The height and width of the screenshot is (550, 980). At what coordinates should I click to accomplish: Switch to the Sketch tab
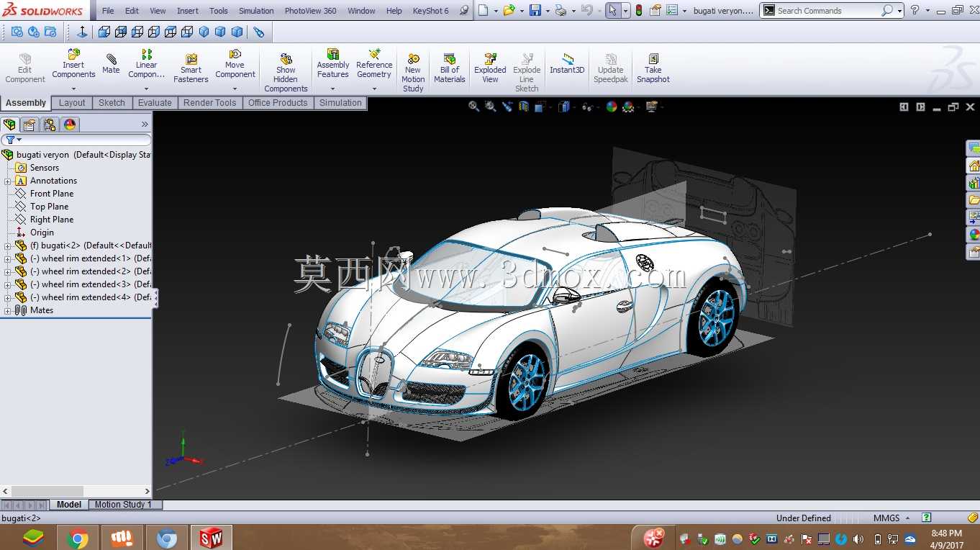(x=112, y=103)
